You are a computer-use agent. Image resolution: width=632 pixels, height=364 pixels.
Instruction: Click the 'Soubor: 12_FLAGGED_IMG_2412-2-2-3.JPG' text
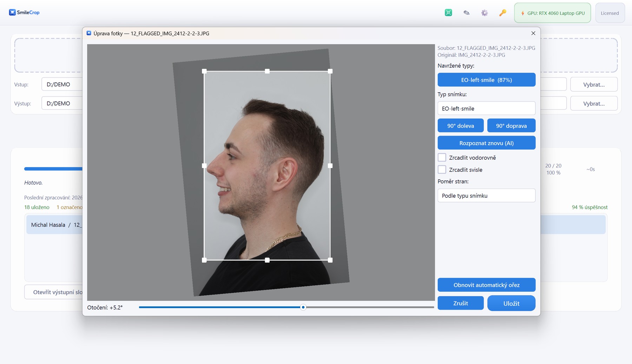(x=486, y=48)
